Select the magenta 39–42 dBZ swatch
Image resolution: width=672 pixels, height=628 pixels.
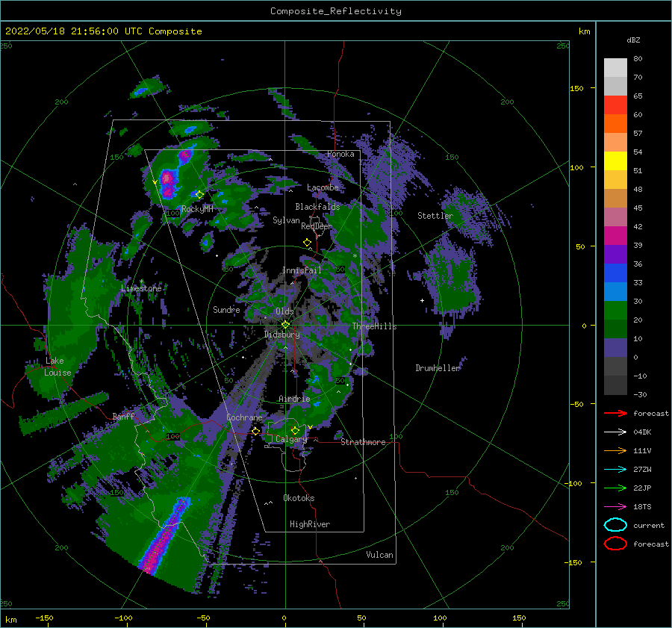[615, 236]
